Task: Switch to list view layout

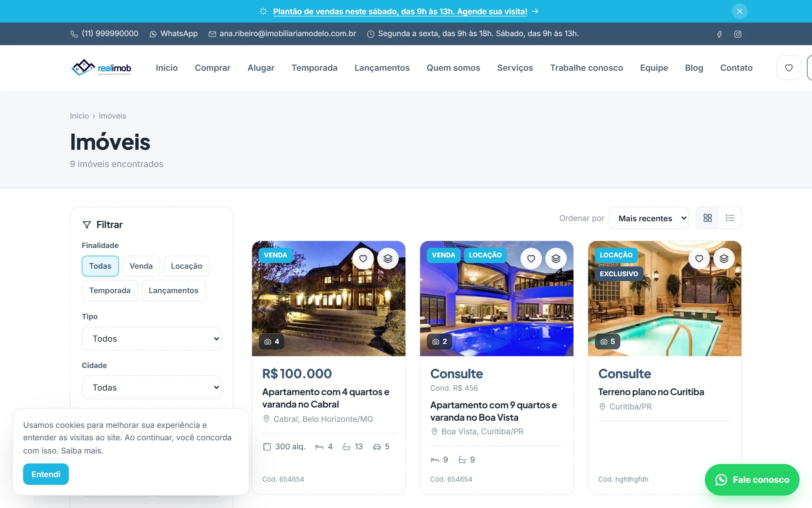Action: tap(730, 218)
